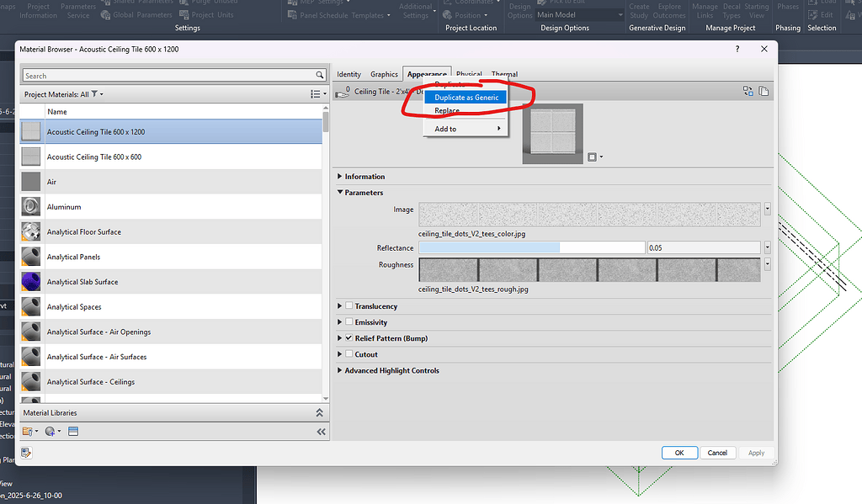Image resolution: width=862 pixels, height=504 pixels.
Task: Click the create new library globe icon
Action: [49, 431]
